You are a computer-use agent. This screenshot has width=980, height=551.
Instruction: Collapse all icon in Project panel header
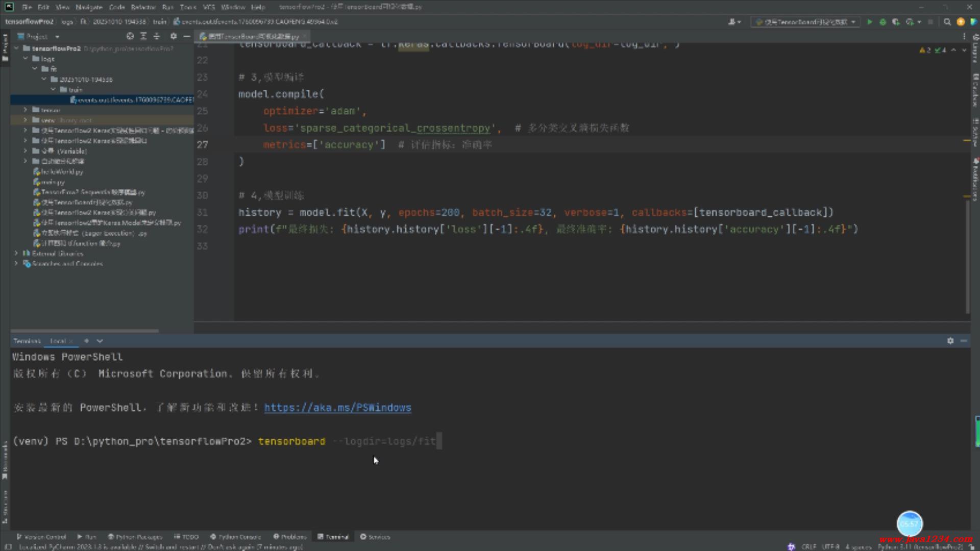click(157, 36)
